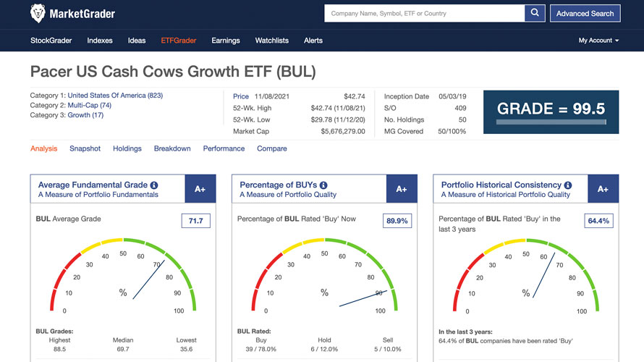Open the Earnings menu item

tap(226, 41)
